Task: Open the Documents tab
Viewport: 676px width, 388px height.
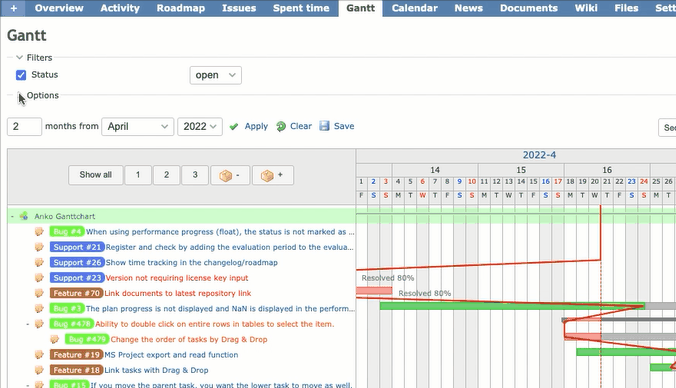Action: click(529, 8)
